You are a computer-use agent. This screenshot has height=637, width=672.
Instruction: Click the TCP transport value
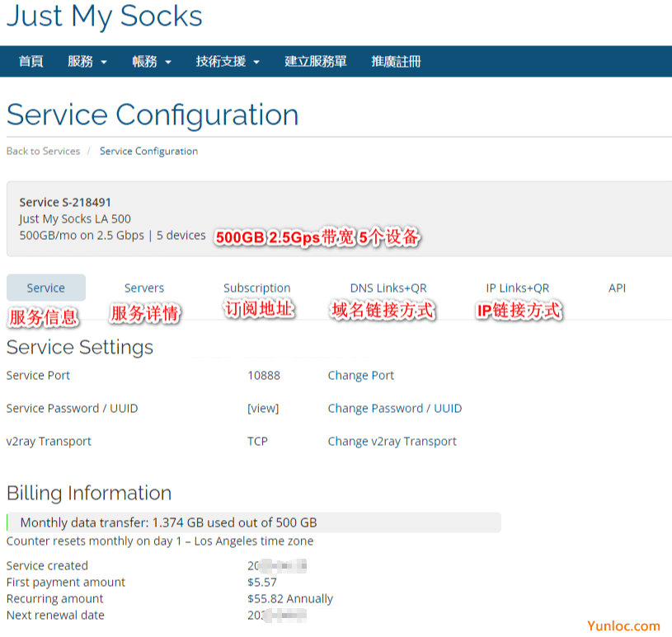257,441
